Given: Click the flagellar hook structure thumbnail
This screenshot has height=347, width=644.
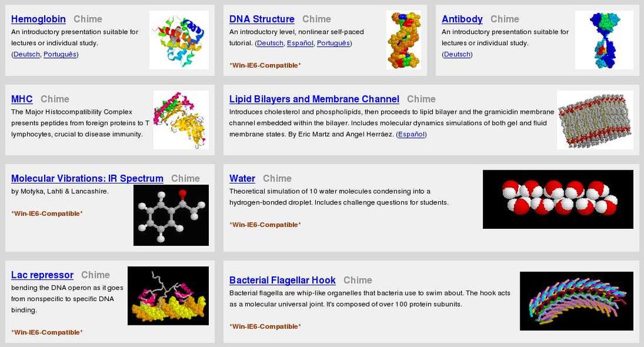Looking at the screenshot, I should pyautogui.click(x=576, y=301).
